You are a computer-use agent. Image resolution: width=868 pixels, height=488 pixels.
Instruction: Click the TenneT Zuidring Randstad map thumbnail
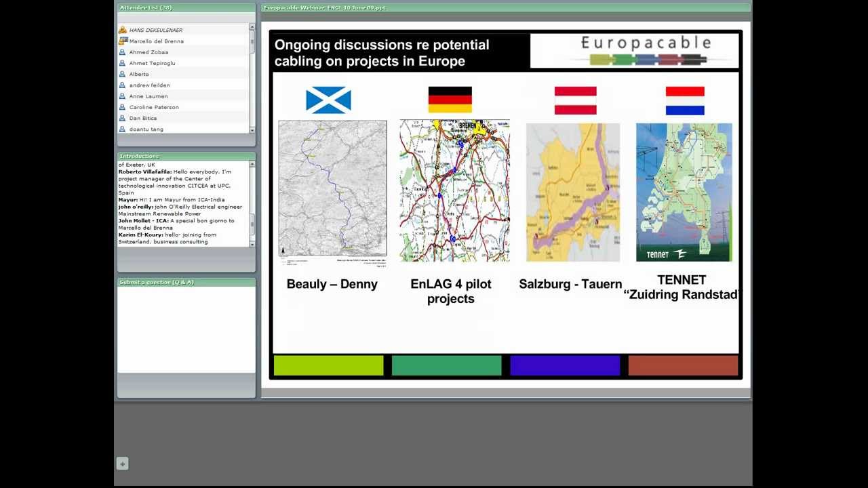[684, 192]
